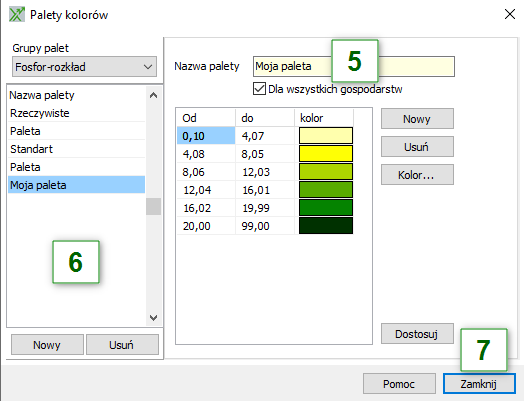Viewport: 524px width, 401px height.
Task: Close the Palety kolorów dialog
Action: click(x=510, y=14)
